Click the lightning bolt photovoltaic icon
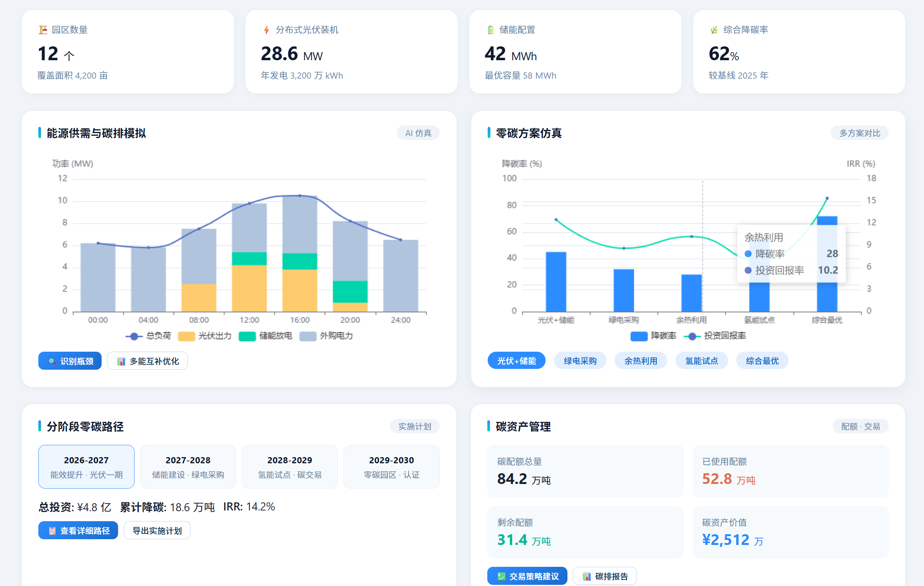Screen dimensions: 924x586 [x=267, y=30]
